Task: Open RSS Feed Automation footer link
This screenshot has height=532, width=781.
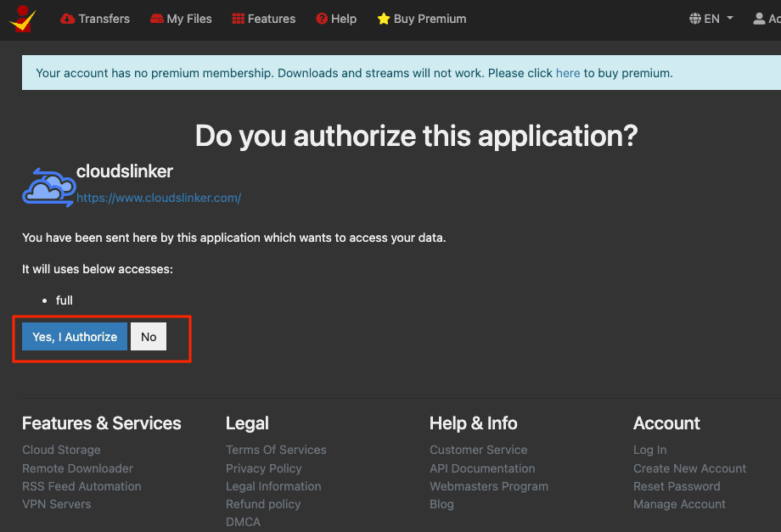Action: [81, 486]
